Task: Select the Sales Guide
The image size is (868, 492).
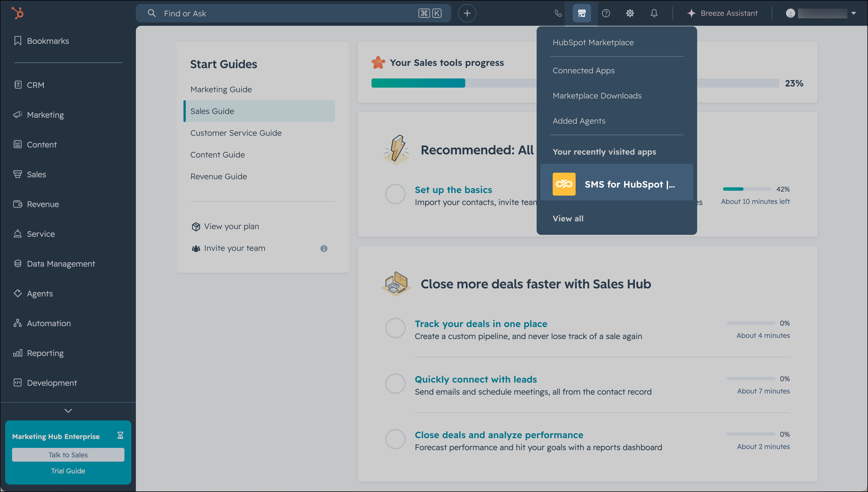Action: pos(259,111)
